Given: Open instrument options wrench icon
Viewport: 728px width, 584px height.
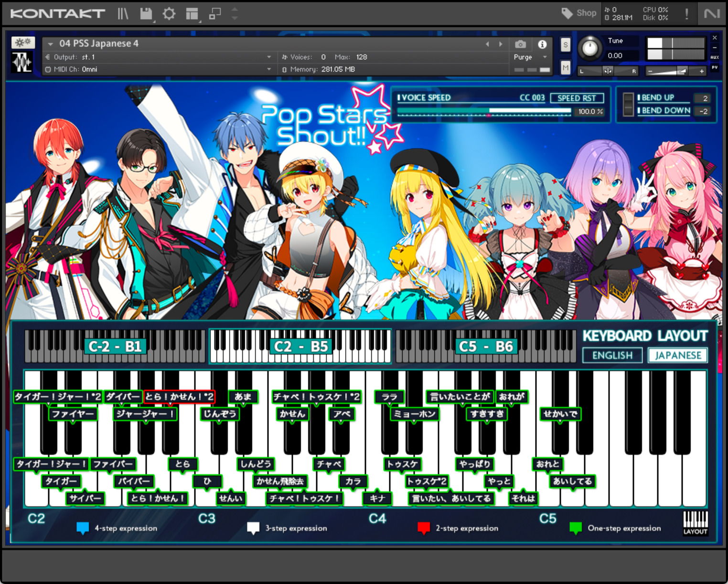Looking at the screenshot, I should point(23,42).
